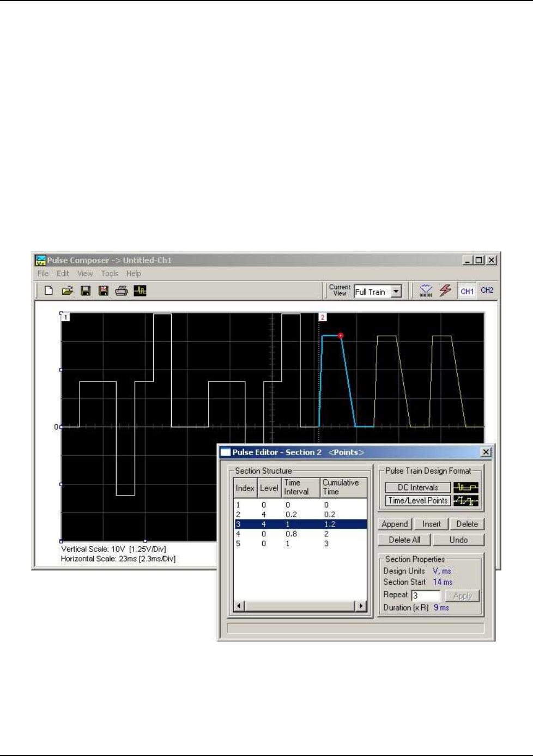Click the list scrollbar left arrow
The height and width of the screenshot is (756, 533).
point(239,606)
